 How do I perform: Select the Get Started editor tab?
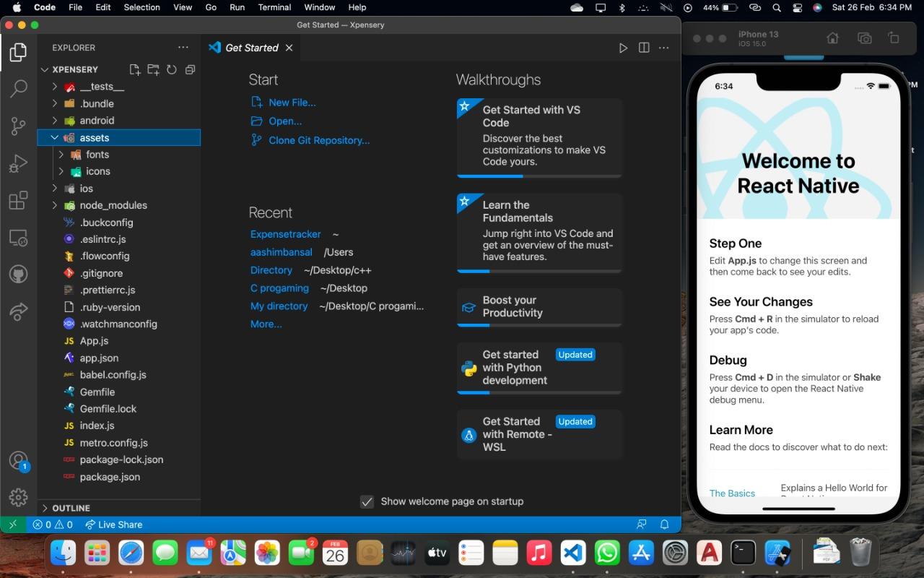[251, 48]
